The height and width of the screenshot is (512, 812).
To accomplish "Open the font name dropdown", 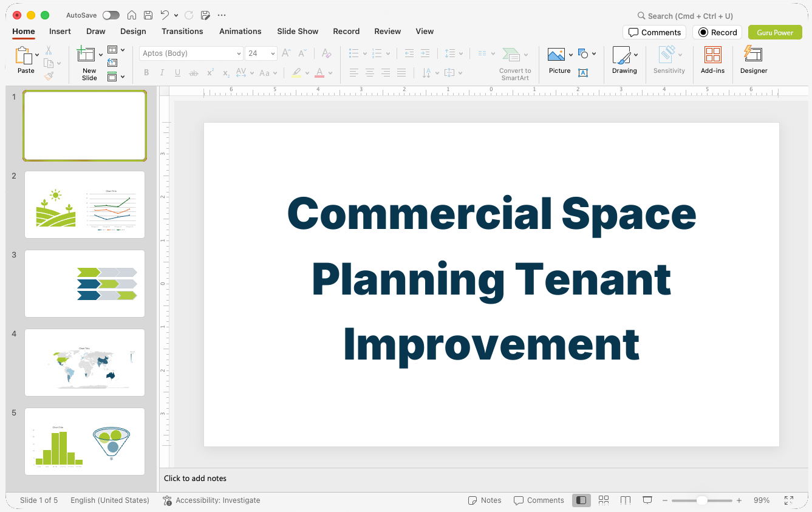I will [239, 53].
